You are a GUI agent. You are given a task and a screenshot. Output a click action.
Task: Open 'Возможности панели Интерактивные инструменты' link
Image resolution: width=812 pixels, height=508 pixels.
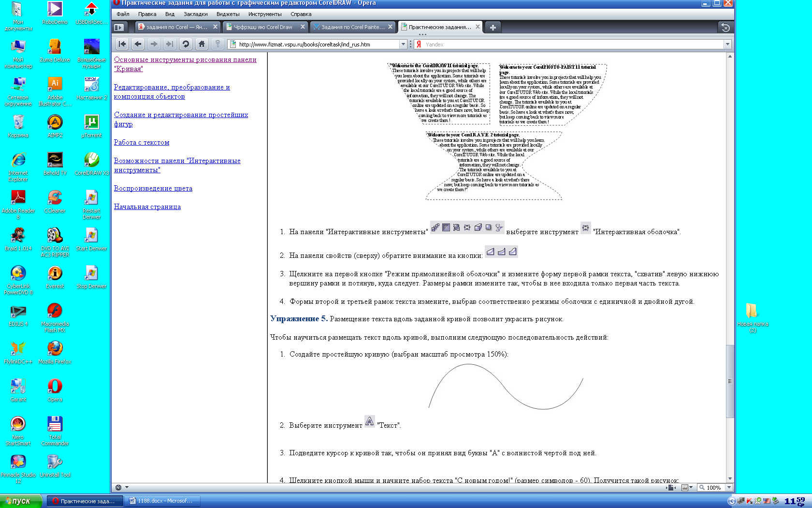tap(177, 165)
